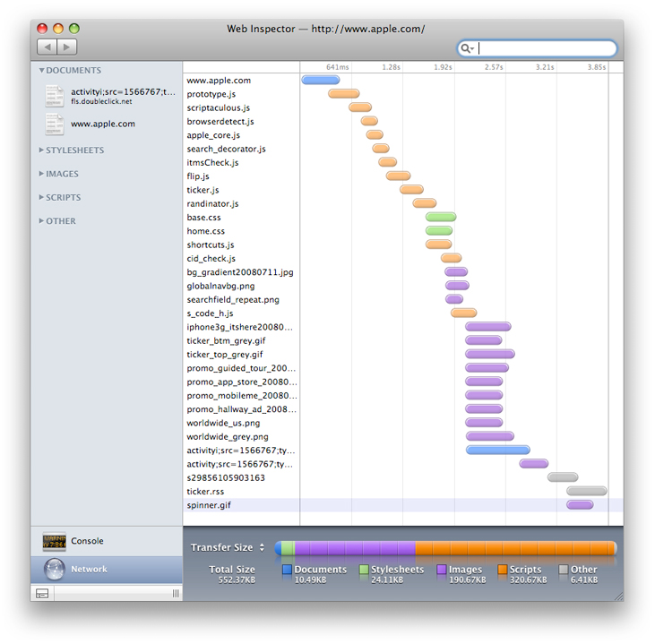Click the transfer size breakdown bar

(x=445, y=548)
